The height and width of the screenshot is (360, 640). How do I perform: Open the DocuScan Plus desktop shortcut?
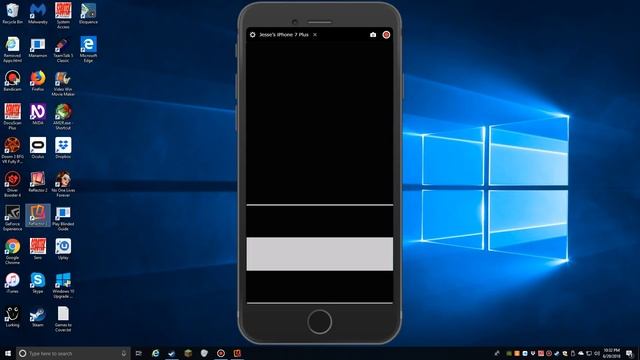[12, 117]
